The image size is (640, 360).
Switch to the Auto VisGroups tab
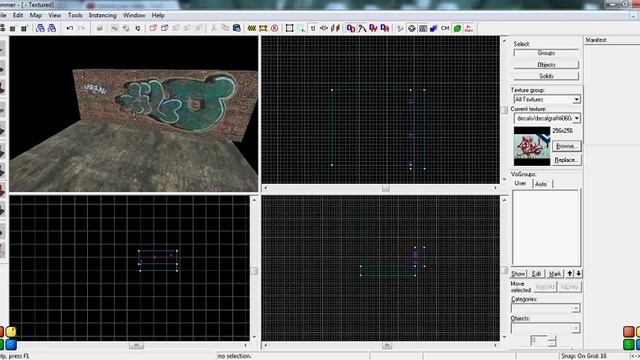(541, 184)
